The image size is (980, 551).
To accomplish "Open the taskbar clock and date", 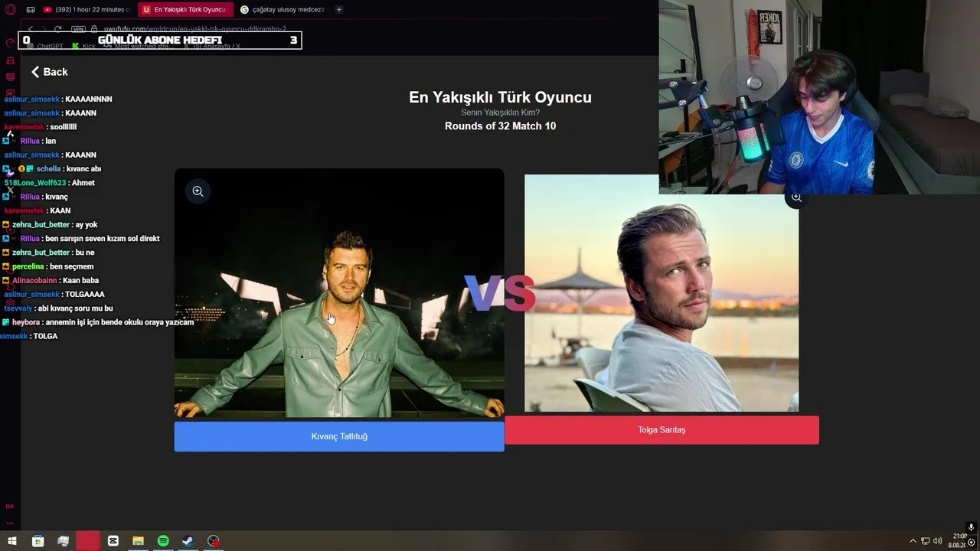I will point(958,540).
